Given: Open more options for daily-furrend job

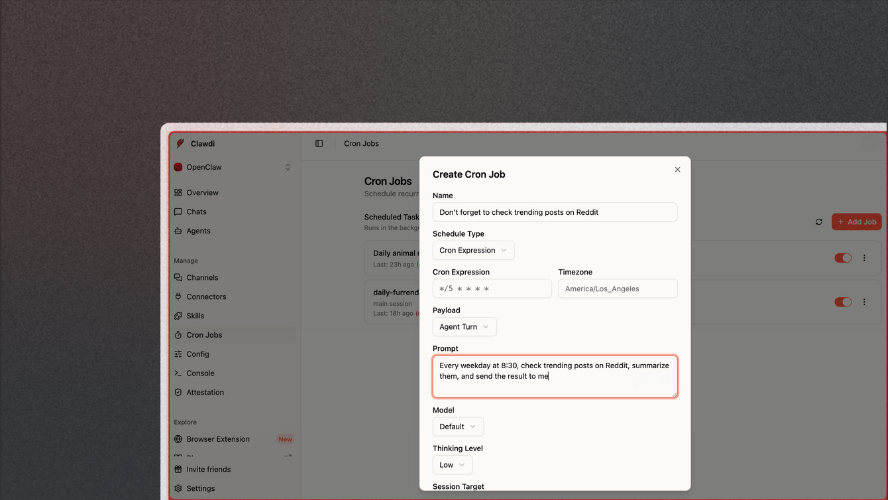Looking at the screenshot, I should coord(864,302).
